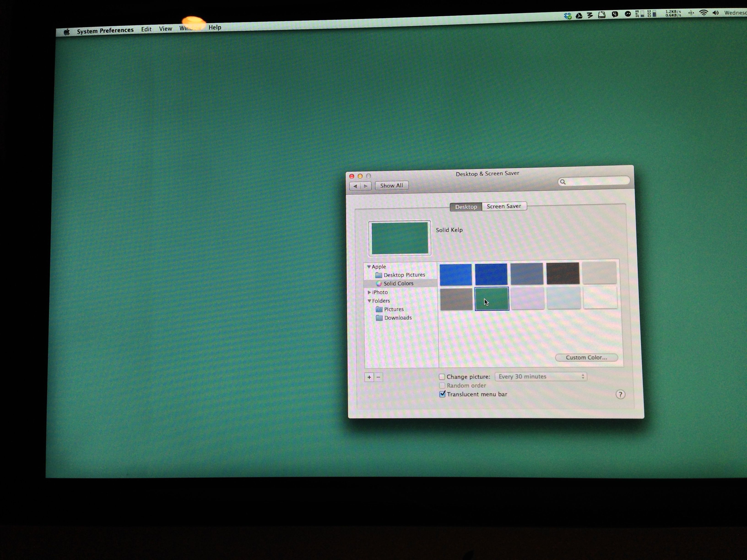Collapse the Folders group triangle

[x=369, y=301]
